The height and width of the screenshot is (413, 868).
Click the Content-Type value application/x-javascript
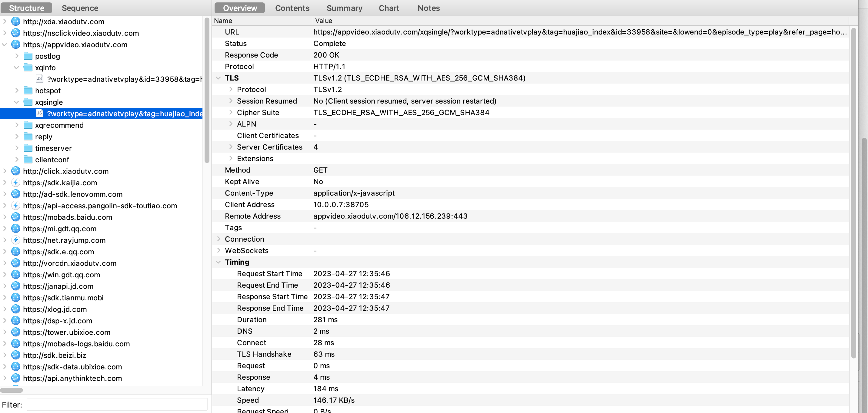(354, 193)
